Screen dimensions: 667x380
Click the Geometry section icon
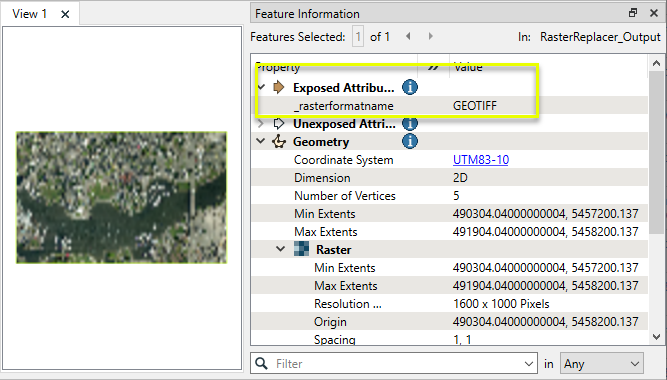(279, 141)
